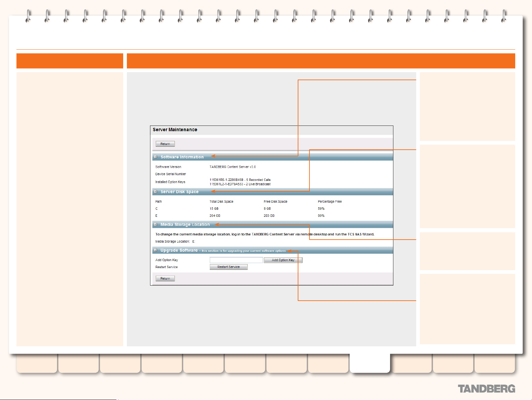Select the Restart Service row label
532x400 pixels.
(166, 267)
